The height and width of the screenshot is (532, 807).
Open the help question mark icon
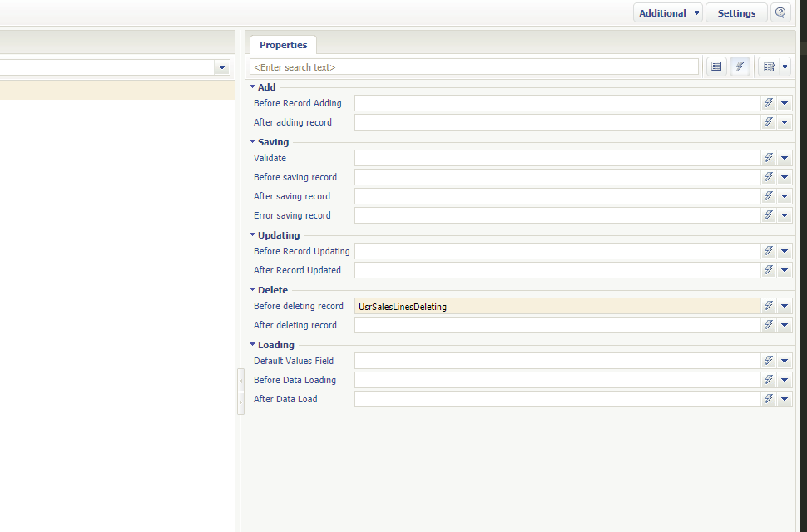780,12
